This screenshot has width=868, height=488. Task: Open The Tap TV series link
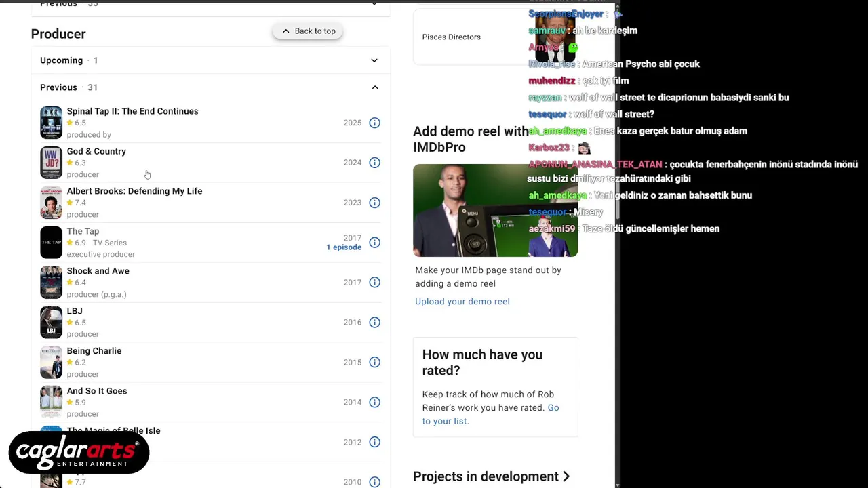pyautogui.click(x=83, y=231)
